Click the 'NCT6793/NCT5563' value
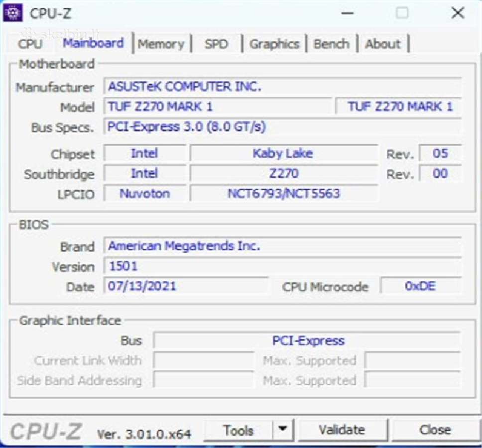The height and width of the screenshot is (448, 482). (x=284, y=194)
